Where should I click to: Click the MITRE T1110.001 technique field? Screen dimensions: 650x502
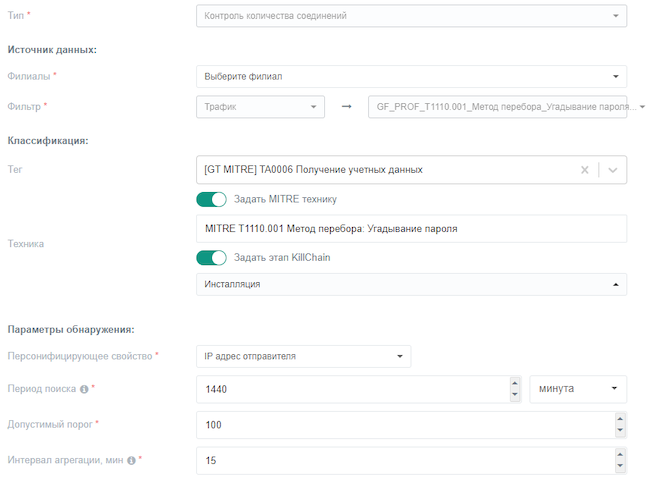pyautogui.click(x=411, y=229)
